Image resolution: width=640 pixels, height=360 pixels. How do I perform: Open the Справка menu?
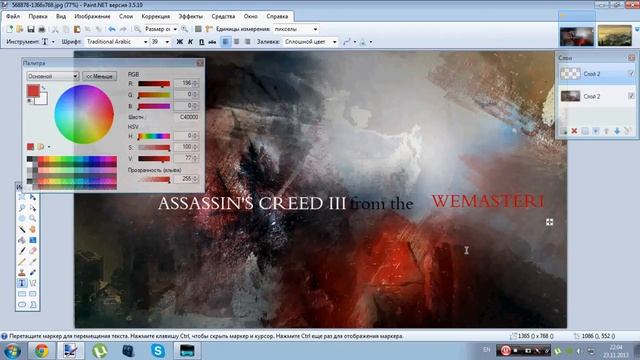(x=277, y=16)
